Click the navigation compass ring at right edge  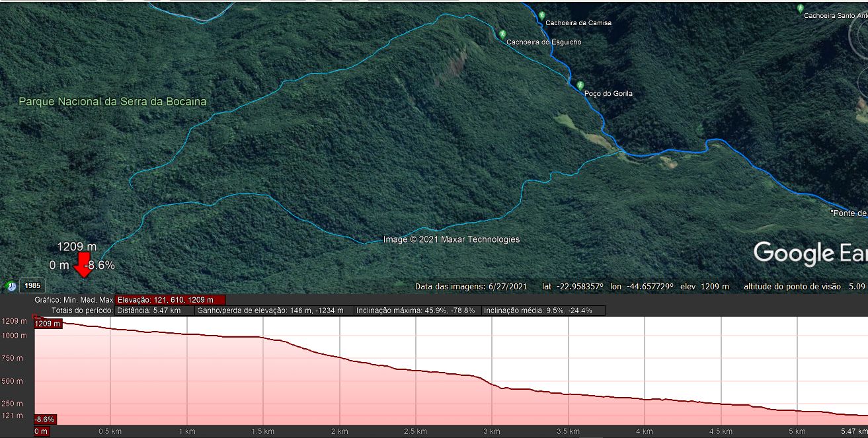tap(858, 41)
